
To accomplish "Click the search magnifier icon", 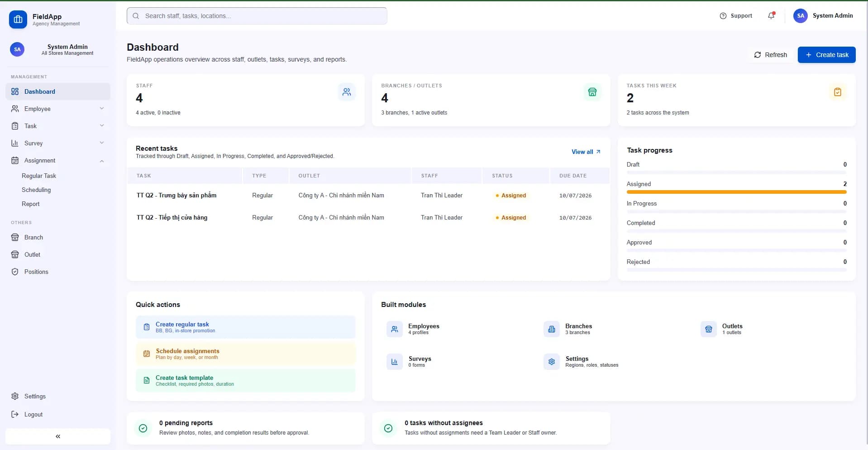I will [x=136, y=16].
